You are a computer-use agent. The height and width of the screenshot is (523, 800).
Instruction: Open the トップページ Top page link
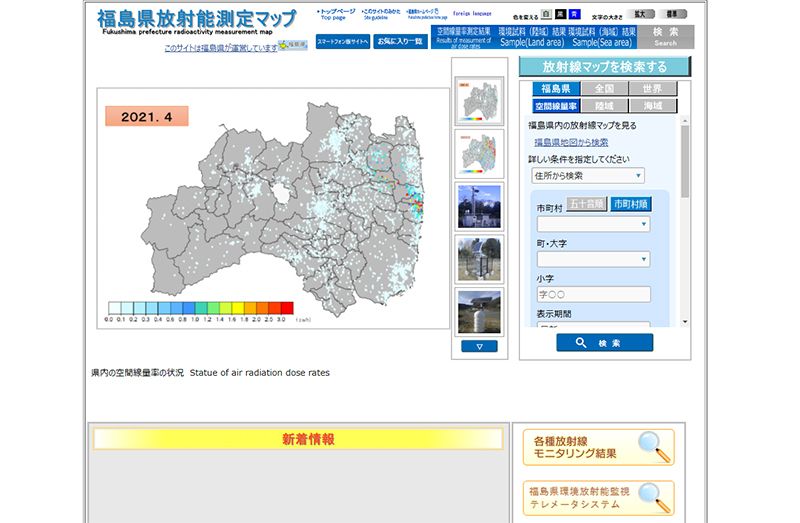point(335,14)
